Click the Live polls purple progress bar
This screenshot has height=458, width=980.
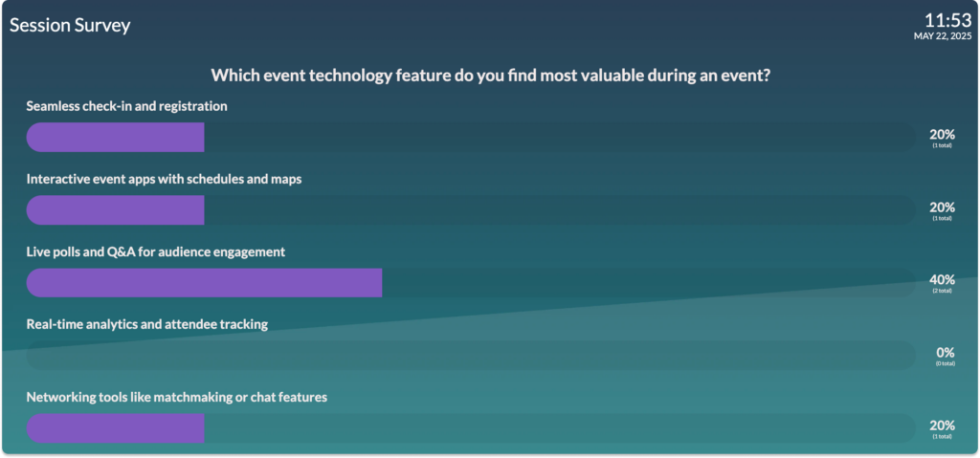point(204,283)
